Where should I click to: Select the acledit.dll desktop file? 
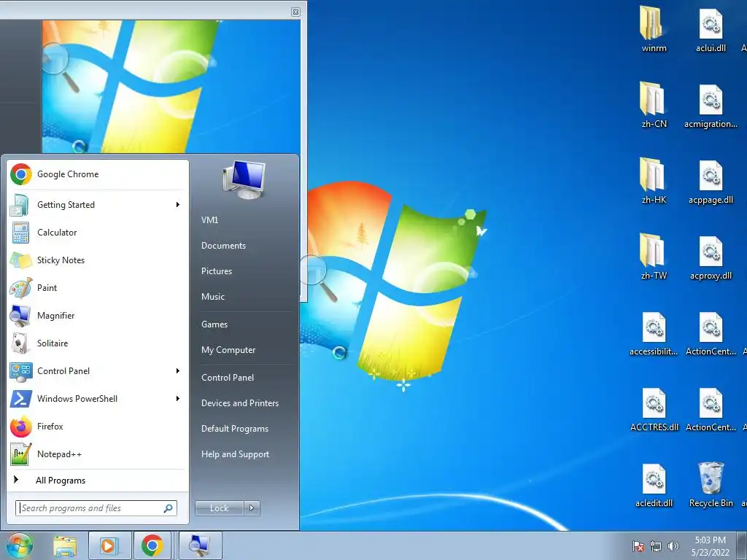(654, 484)
